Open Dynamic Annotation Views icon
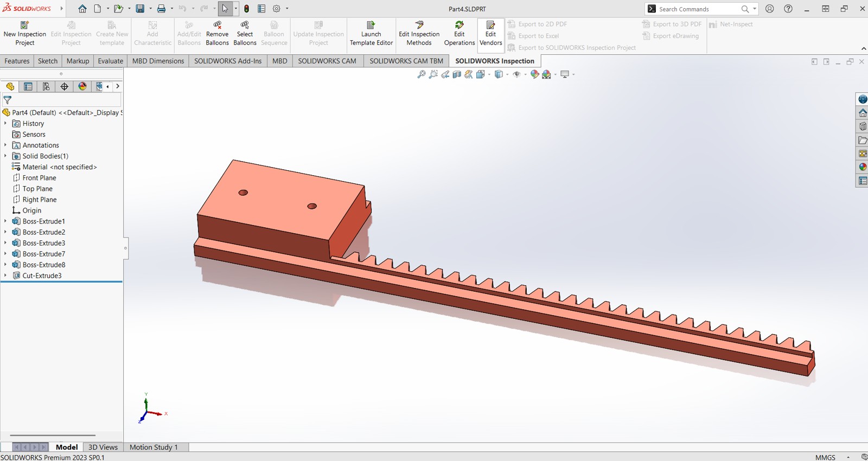Viewport: 868px width, 461px height. (x=469, y=74)
